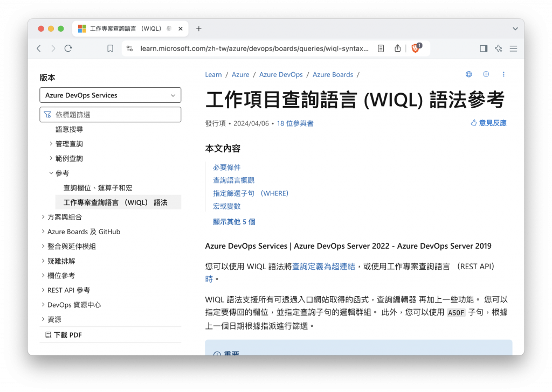Jump to 指定篩選子句 (WHERE) section

pyautogui.click(x=251, y=193)
